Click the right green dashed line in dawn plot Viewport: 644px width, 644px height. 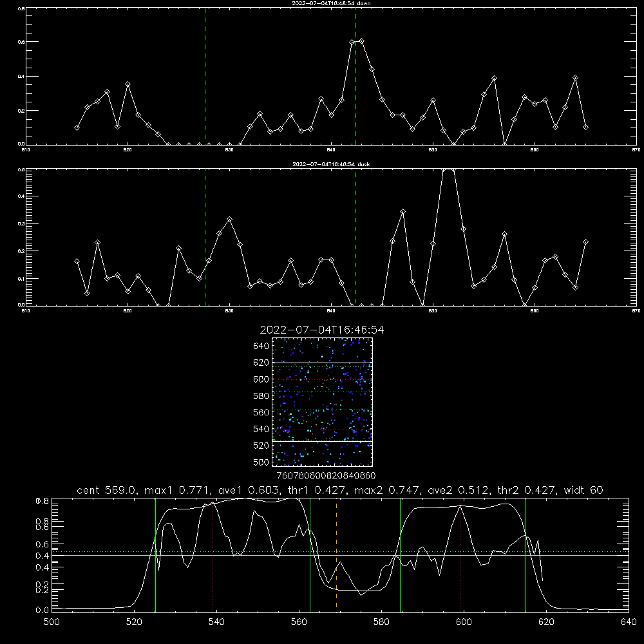(355, 76)
